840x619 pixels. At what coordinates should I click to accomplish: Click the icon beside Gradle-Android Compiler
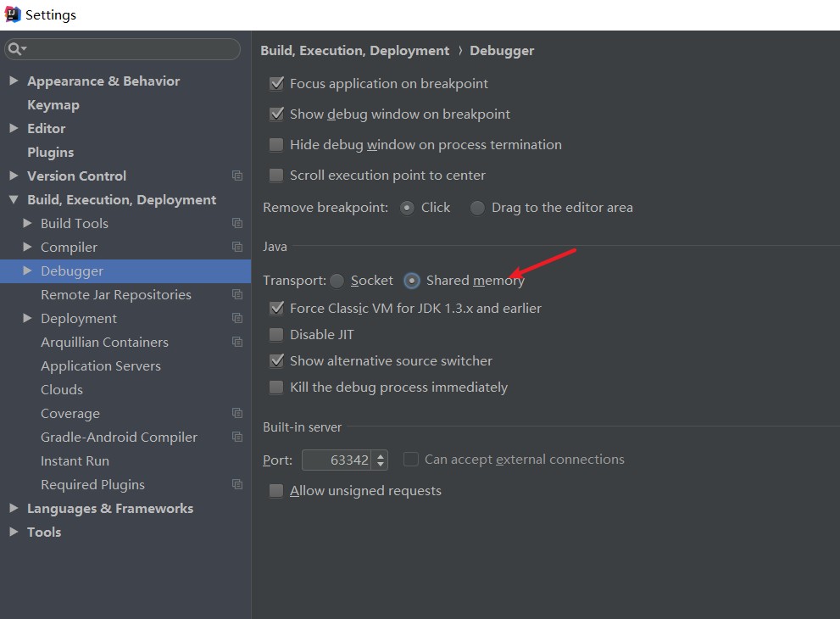click(237, 437)
